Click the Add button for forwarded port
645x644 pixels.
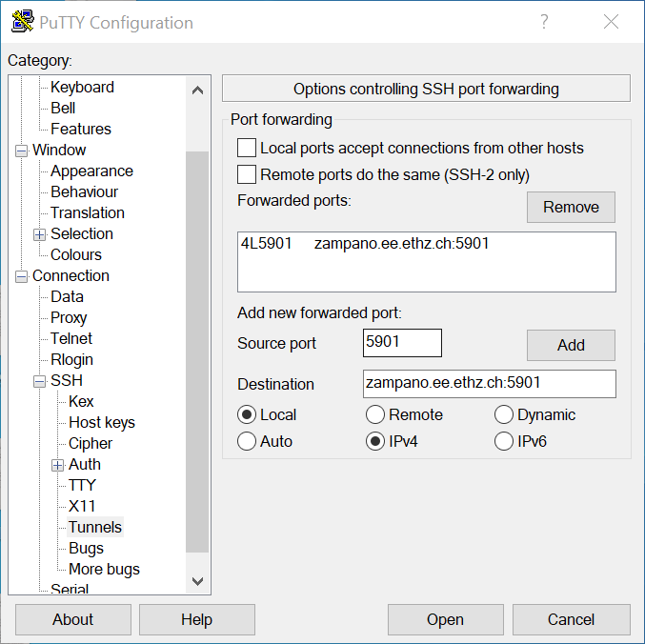click(571, 345)
